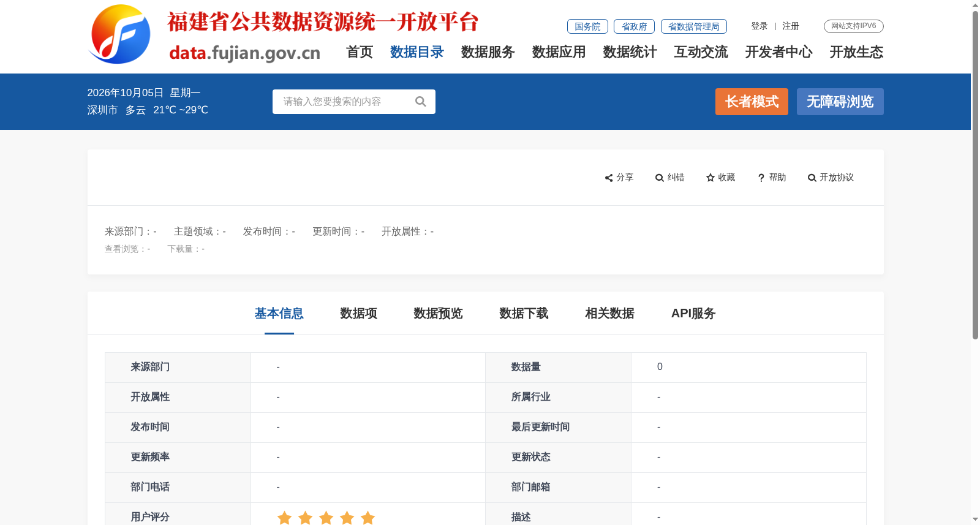Click the 注册 link
Screen dimensions: 980x525
tap(791, 26)
